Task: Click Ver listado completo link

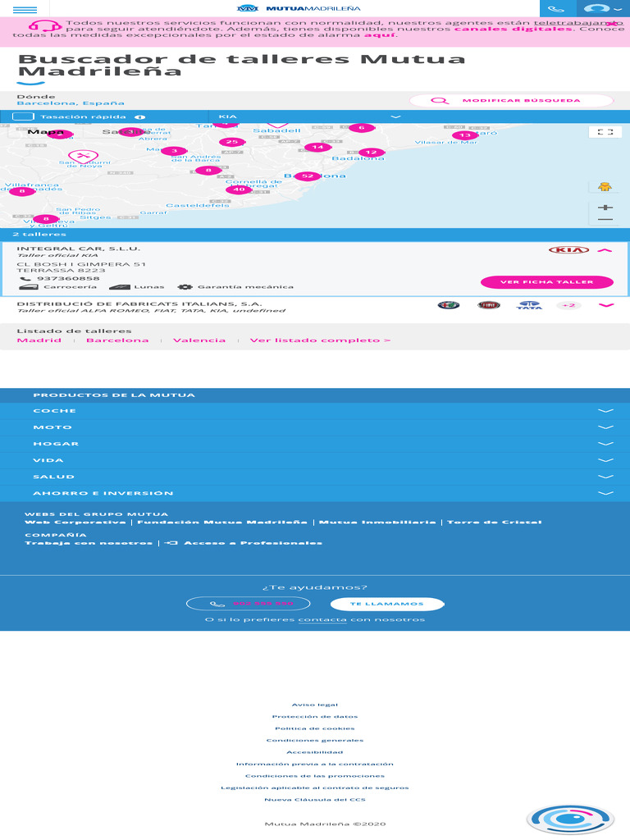Action: click(321, 340)
